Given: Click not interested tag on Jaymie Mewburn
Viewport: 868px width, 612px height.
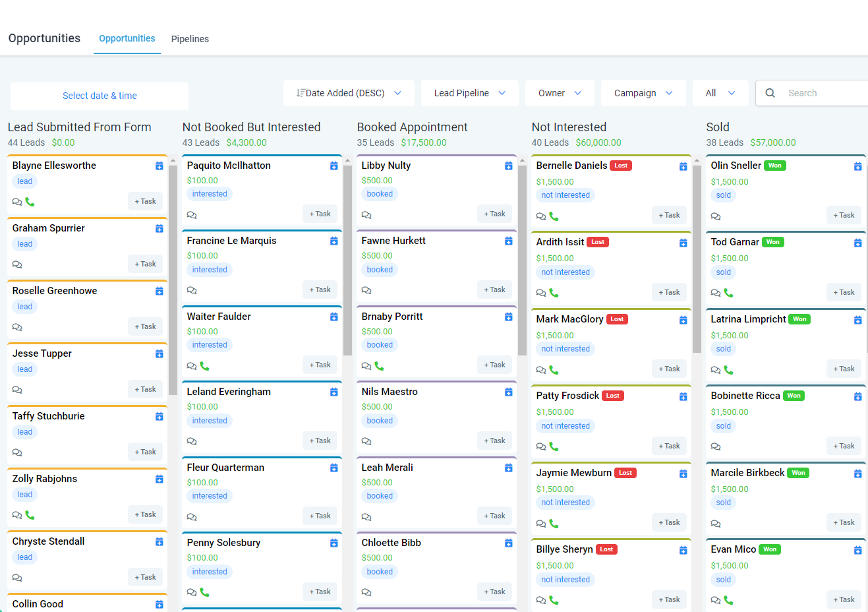Looking at the screenshot, I should click(x=565, y=503).
